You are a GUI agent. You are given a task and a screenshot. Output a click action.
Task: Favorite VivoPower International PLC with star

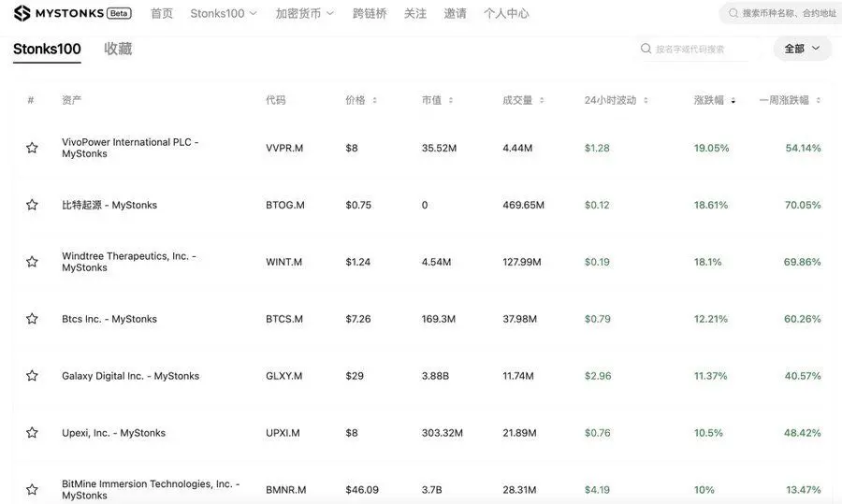[x=32, y=148]
